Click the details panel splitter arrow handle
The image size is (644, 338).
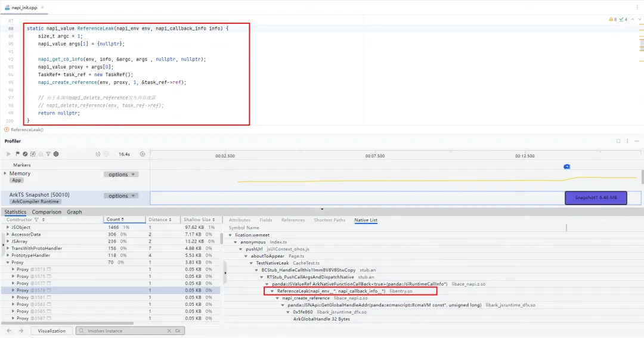[x=225, y=272]
